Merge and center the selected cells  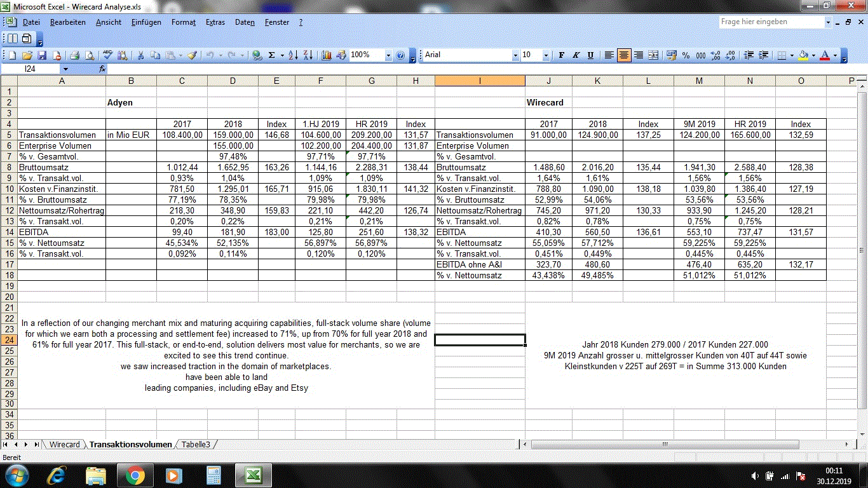click(x=653, y=55)
